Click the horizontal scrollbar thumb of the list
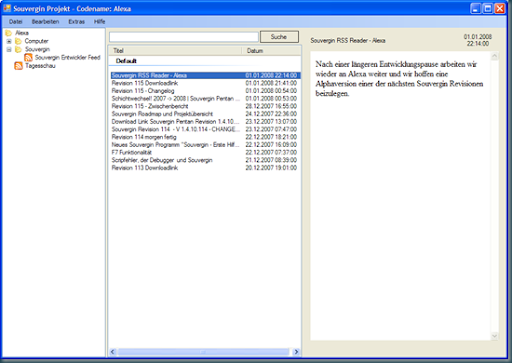 click(x=203, y=352)
